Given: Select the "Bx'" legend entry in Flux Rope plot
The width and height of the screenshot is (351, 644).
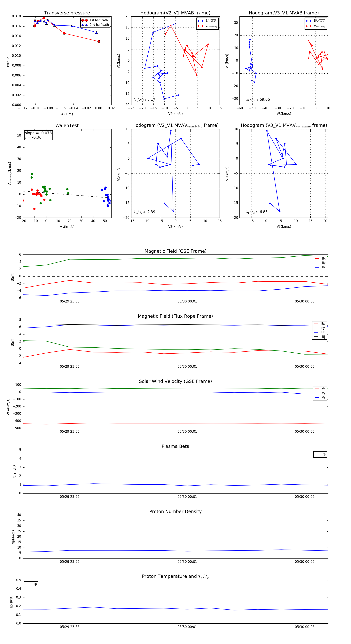Looking at the screenshot, I should pos(320,324).
